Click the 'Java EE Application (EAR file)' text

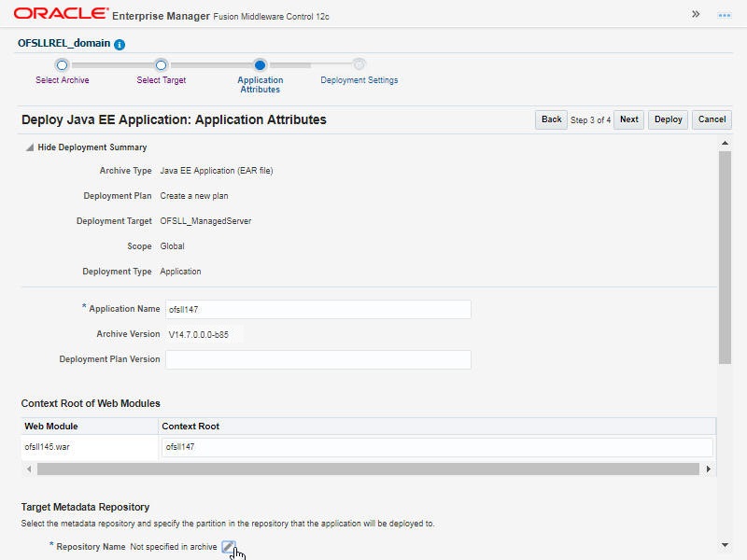pos(217,171)
